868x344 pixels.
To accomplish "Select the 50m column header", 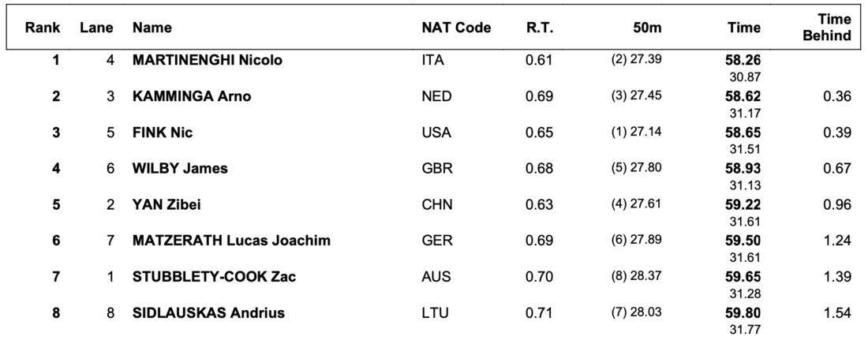I will coord(648,28).
